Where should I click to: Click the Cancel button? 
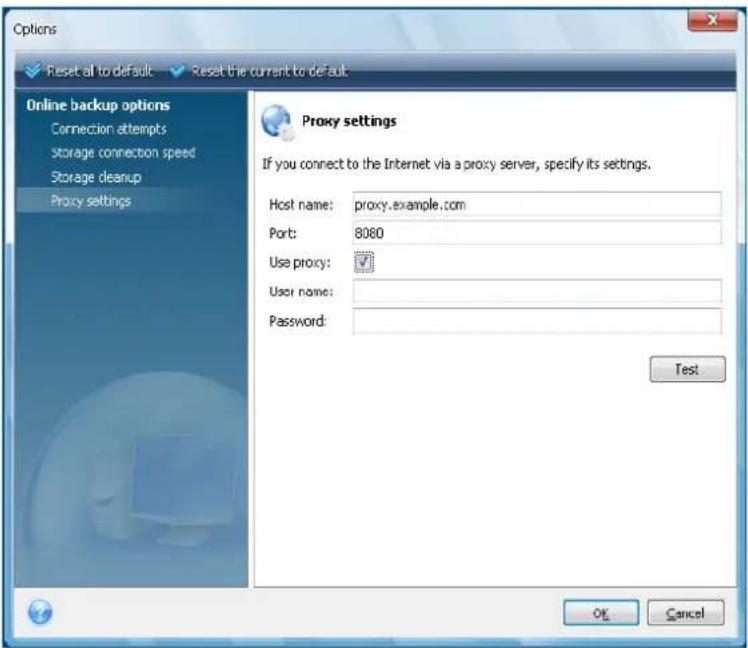click(x=686, y=613)
